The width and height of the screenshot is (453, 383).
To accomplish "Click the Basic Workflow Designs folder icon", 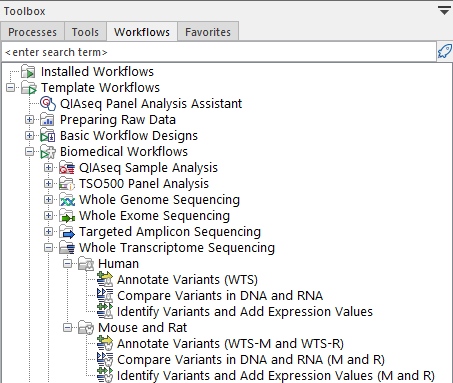I will [48, 136].
